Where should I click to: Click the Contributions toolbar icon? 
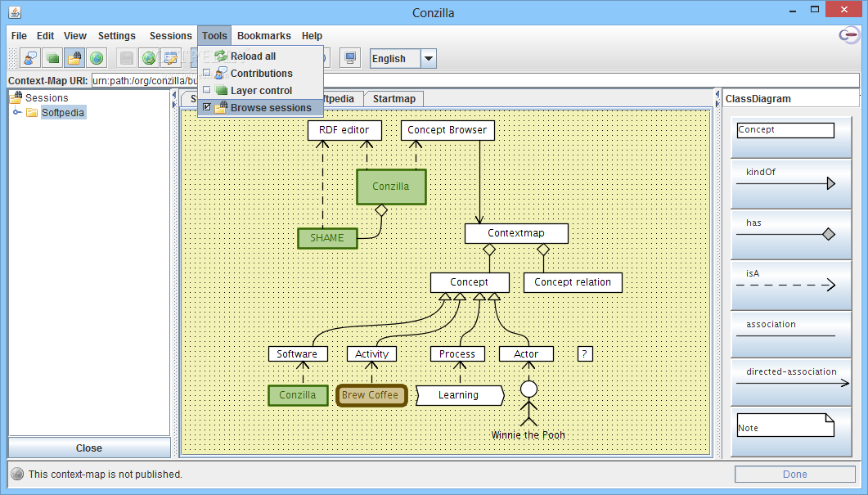(31, 58)
